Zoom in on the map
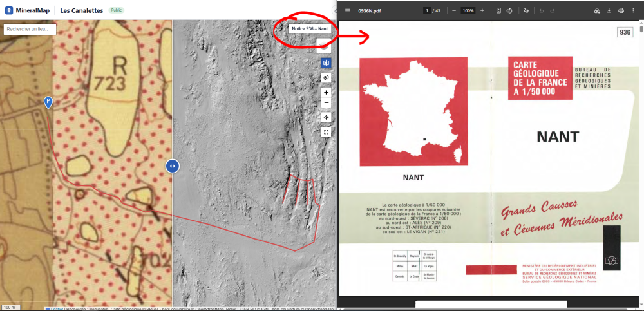The height and width of the screenshot is (311, 644). [326, 93]
